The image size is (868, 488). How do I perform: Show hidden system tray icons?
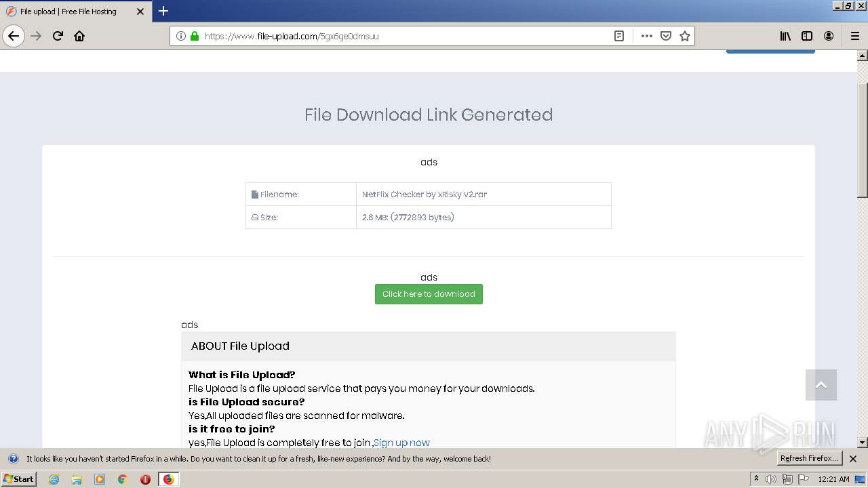756,479
